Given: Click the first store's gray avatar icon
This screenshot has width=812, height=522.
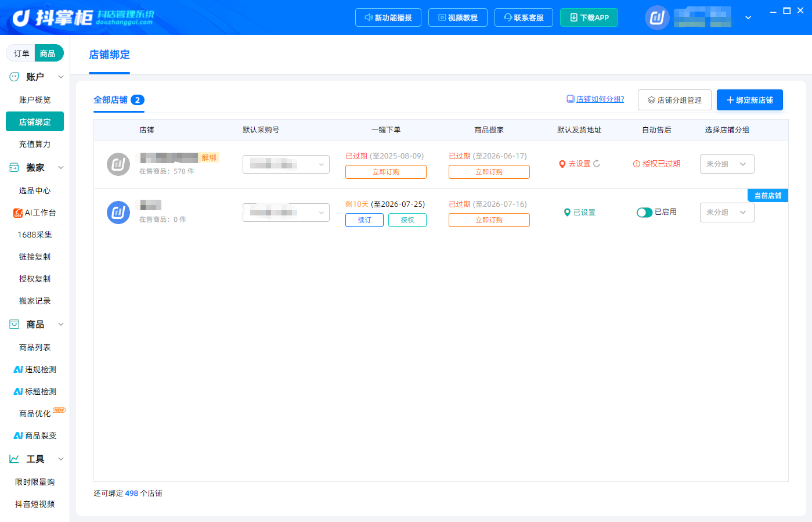Looking at the screenshot, I should tap(118, 164).
